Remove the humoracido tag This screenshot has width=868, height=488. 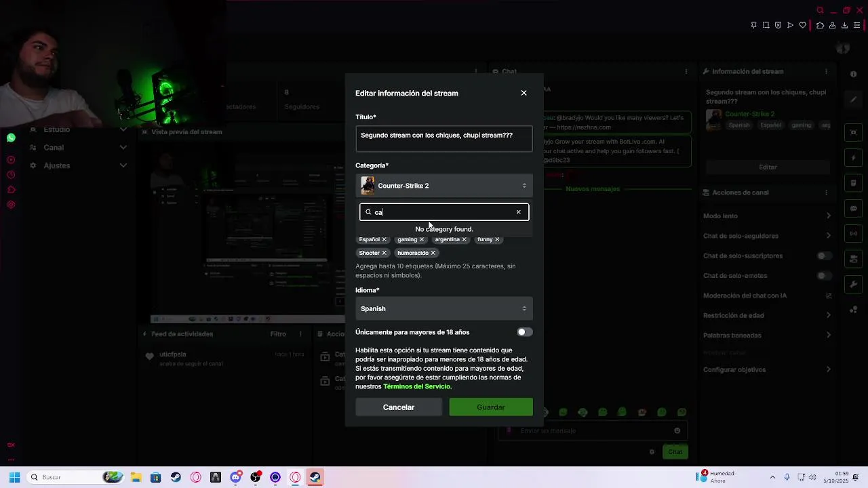(x=433, y=253)
